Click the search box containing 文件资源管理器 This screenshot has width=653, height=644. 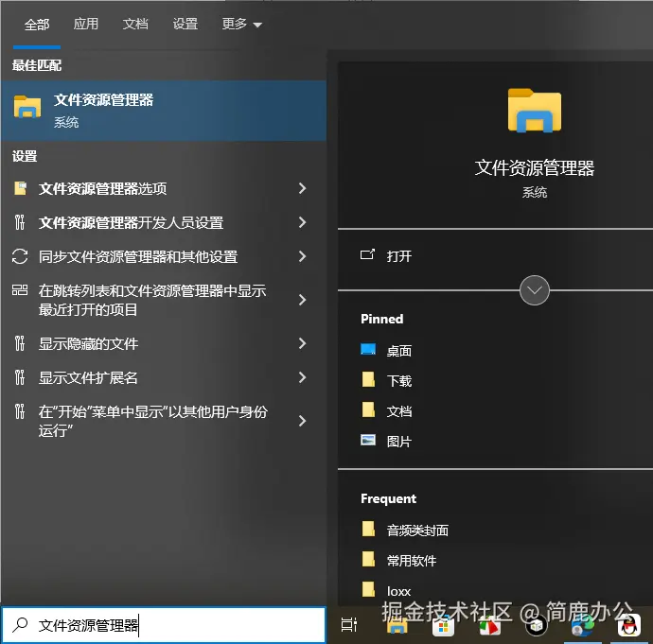point(164,625)
